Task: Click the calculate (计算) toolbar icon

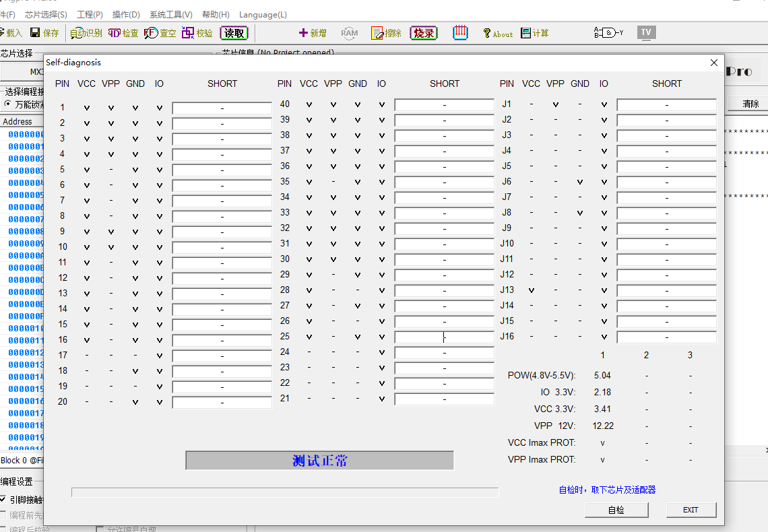Action: [526, 33]
